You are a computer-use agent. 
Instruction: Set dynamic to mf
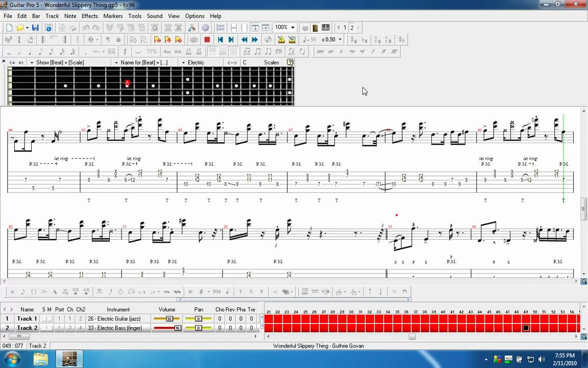(x=362, y=52)
